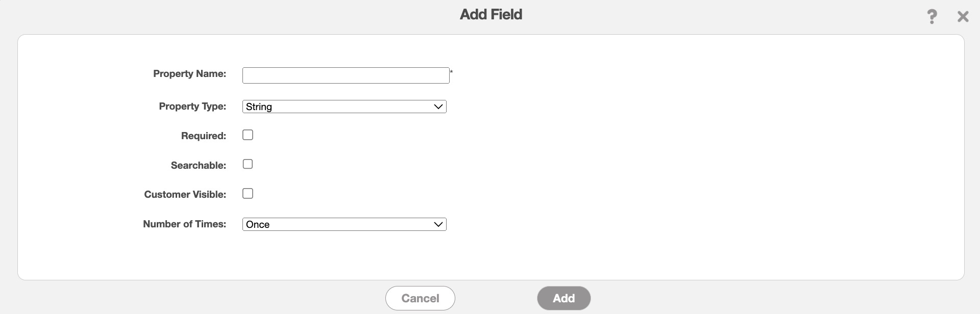Click the asterisk next to Property Name field
The image size is (980, 314).
pyautogui.click(x=451, y=72)
